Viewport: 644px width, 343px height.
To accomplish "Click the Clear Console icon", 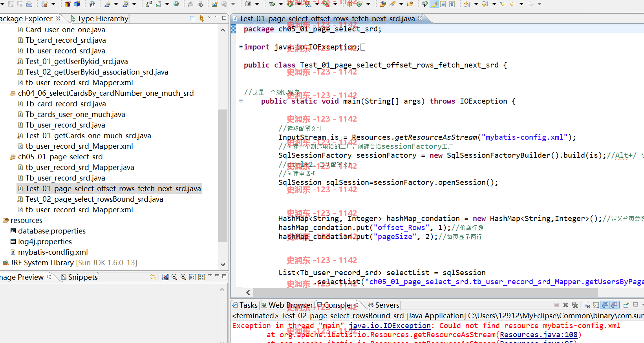I will coord(587,305).
